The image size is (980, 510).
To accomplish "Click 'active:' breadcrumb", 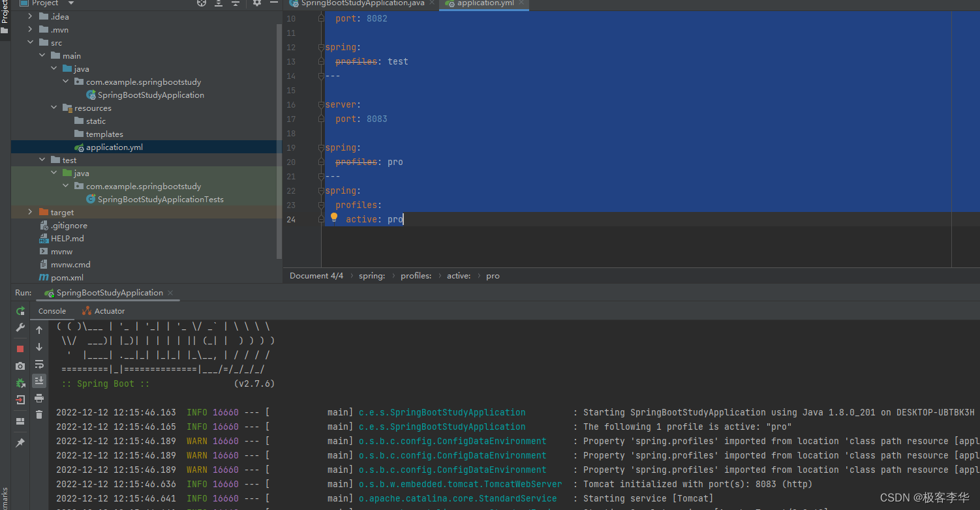I will pyautogui.click(x=459, y=276).
